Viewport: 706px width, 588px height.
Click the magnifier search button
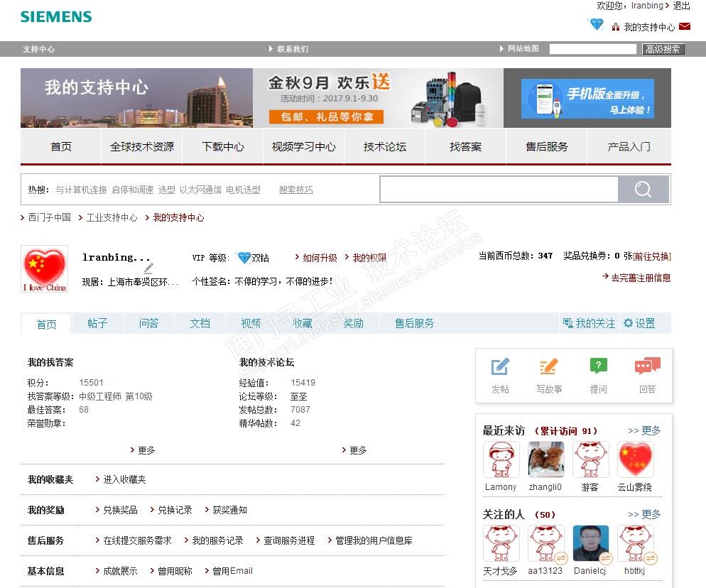point(643,190)
